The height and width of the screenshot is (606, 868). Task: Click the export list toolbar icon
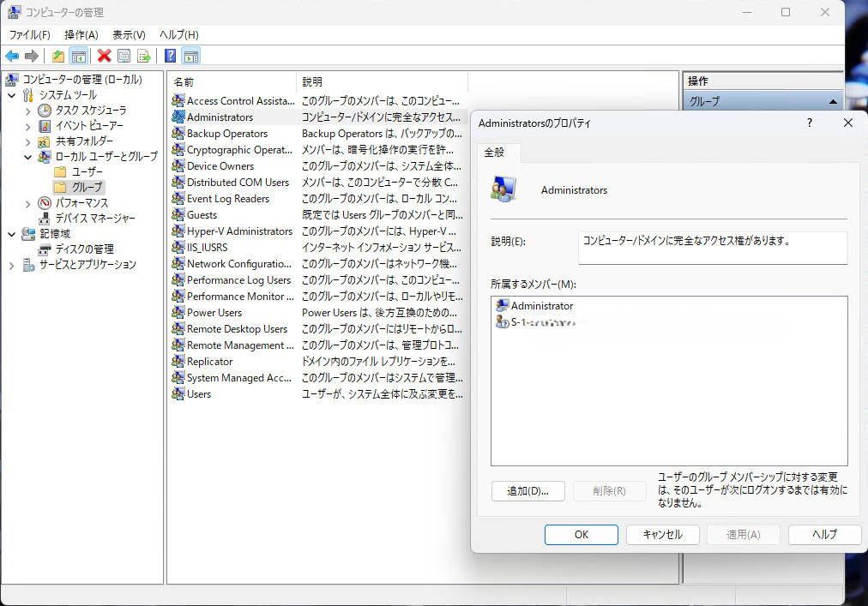(143, 56)
